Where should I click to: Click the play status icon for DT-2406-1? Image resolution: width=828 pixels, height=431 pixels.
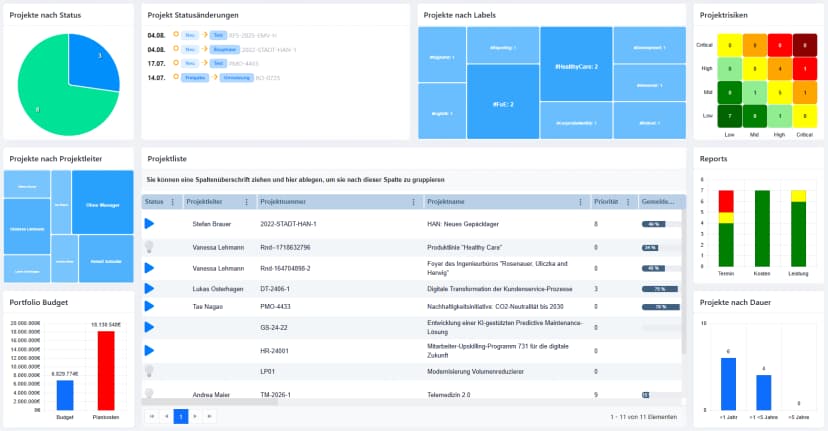pyautogui.click(x=149, y=288)
